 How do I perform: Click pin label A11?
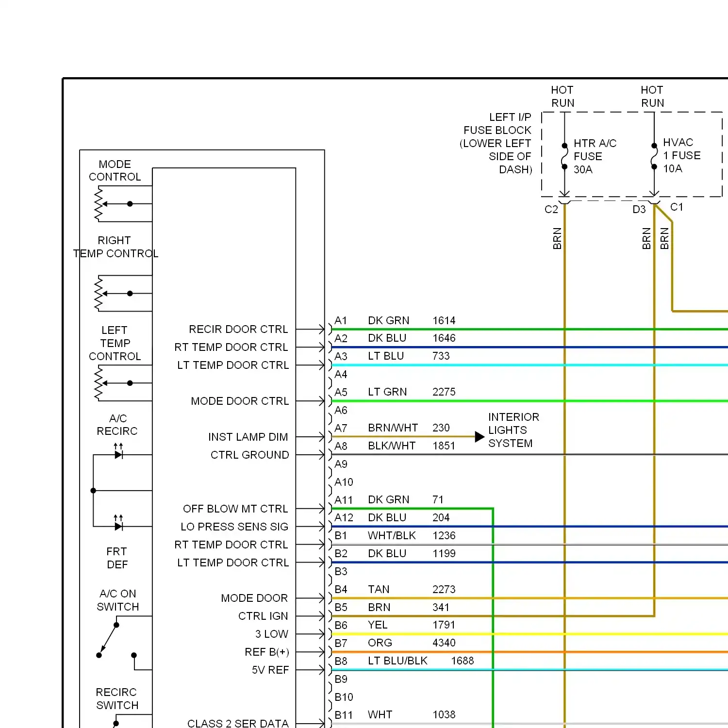[344, 500]
